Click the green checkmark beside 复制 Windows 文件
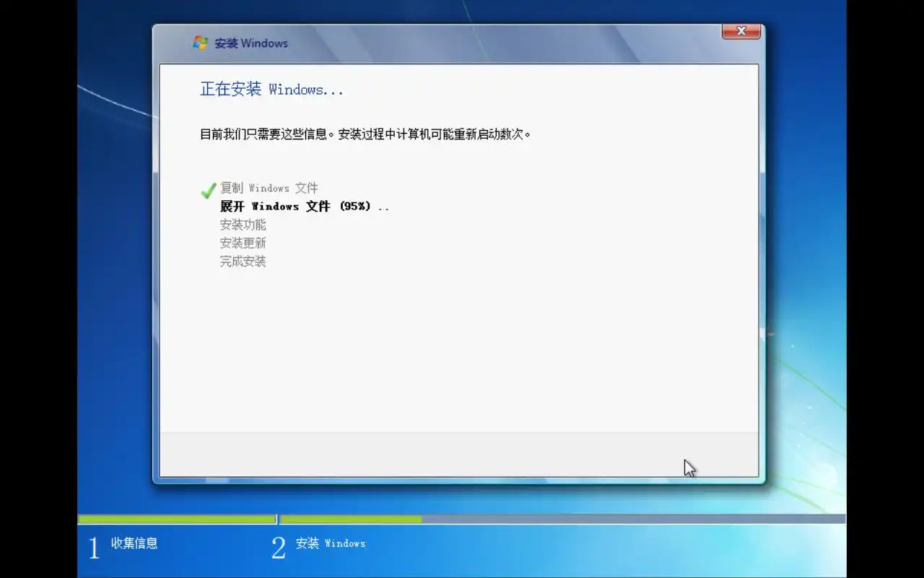Viewport: 924px width, 578px height. pyautogui.click(x=208, y=191)
